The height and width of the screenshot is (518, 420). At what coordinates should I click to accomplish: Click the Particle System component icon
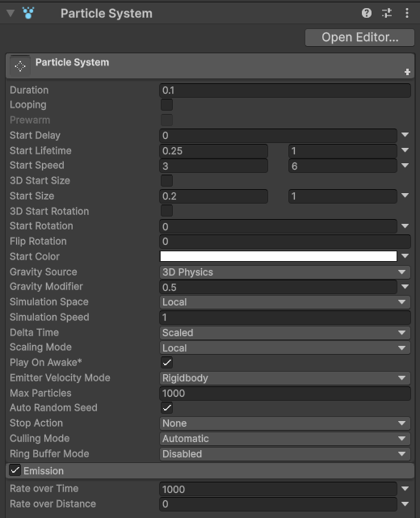pos(28,13)
